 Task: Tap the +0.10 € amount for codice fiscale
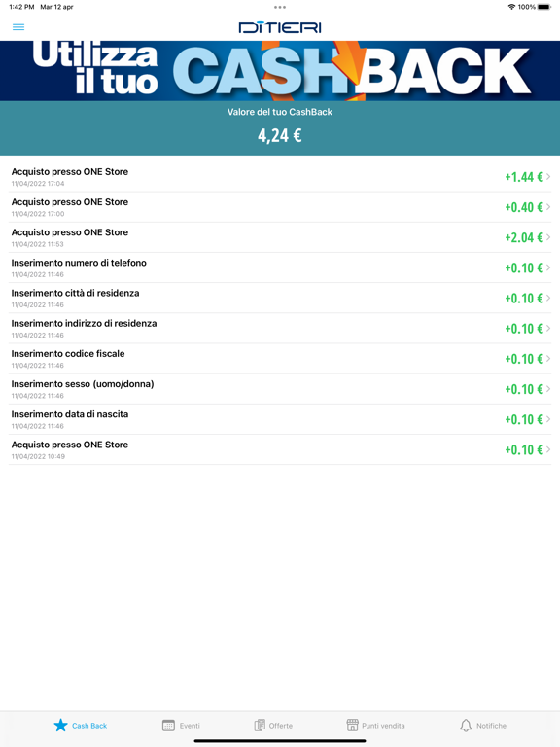click(524, 359)
